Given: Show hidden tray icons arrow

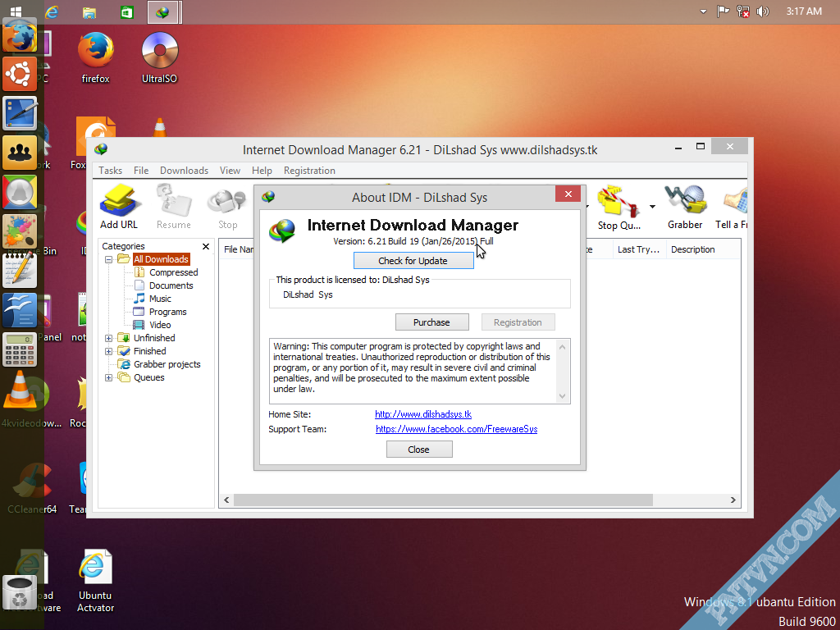Looking at the screenshot, I should point(703,11).
